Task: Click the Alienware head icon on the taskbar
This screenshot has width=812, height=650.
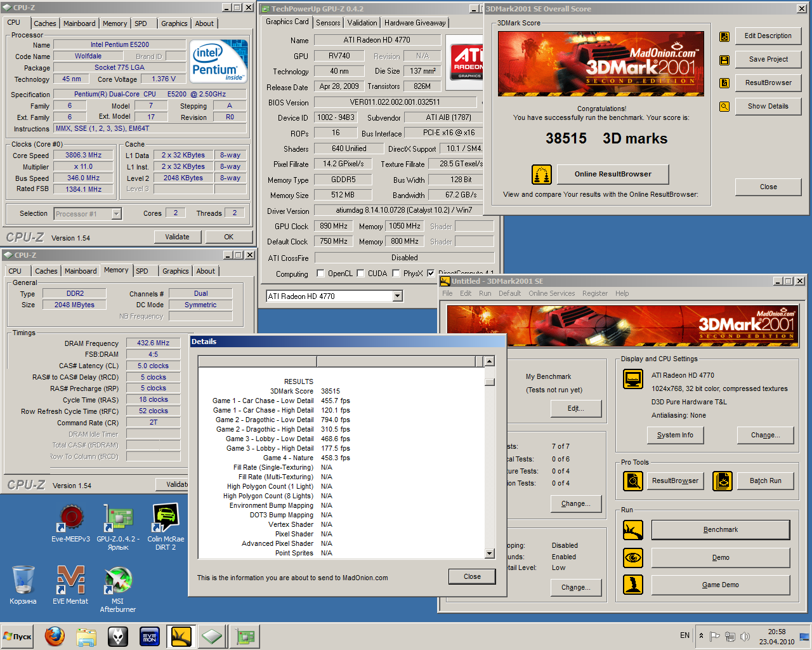Action: [118, 636]
